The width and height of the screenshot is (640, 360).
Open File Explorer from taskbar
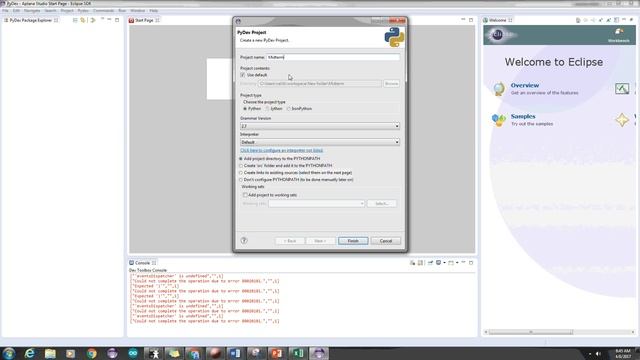[x=50, y=353]
